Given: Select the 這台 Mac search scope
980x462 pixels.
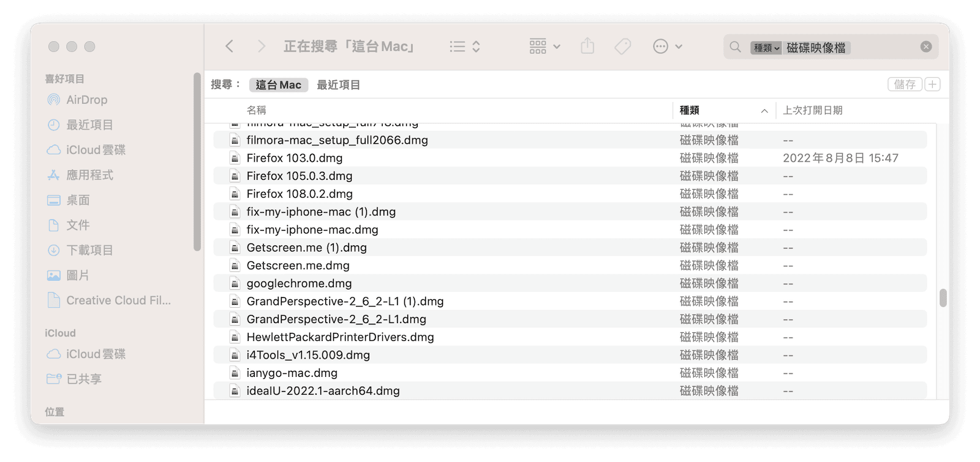Looking at the screenshot, I should click(x=279, y=85).
